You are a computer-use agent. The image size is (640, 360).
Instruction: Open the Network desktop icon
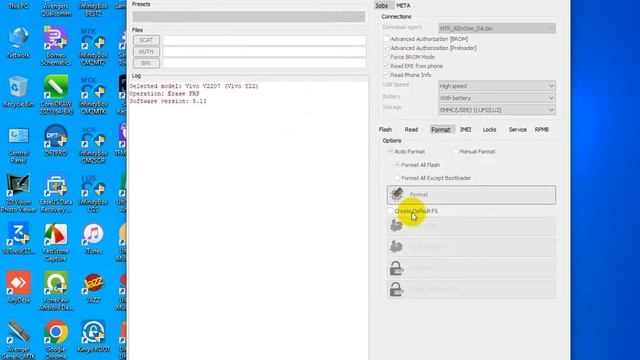(x=18, y=42)
